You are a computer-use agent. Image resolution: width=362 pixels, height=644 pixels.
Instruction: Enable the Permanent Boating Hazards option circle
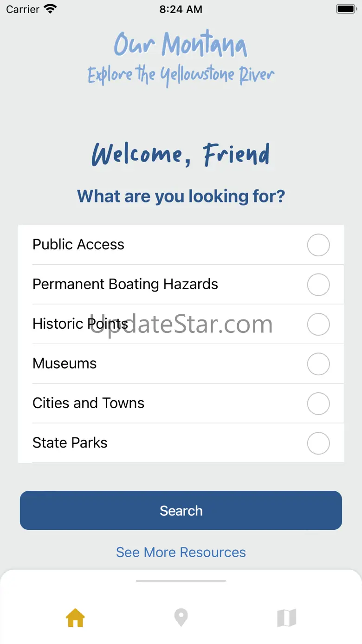pos(318,285)
